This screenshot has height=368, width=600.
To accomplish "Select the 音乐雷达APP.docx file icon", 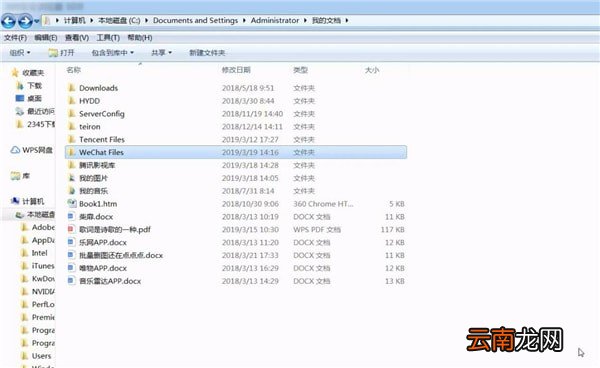I will click(x=71, y=281).
